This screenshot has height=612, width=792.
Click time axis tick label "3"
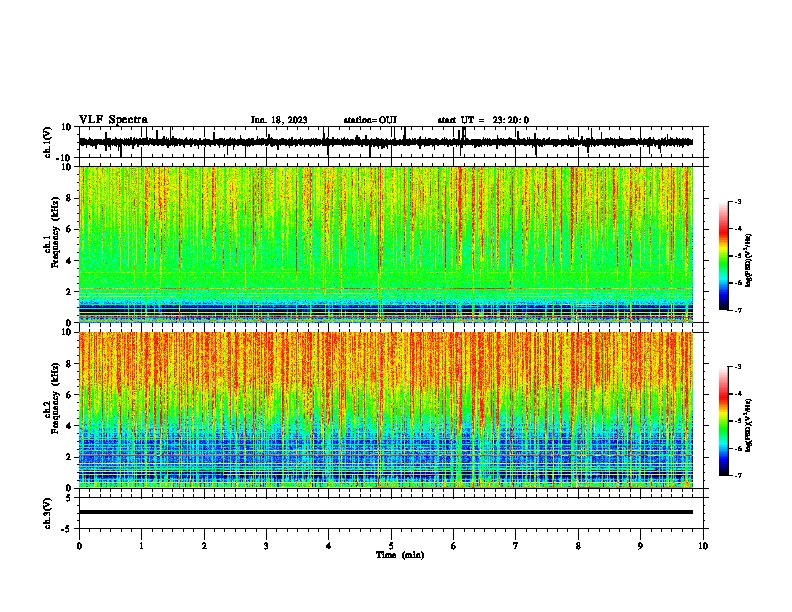pos(266,546)
